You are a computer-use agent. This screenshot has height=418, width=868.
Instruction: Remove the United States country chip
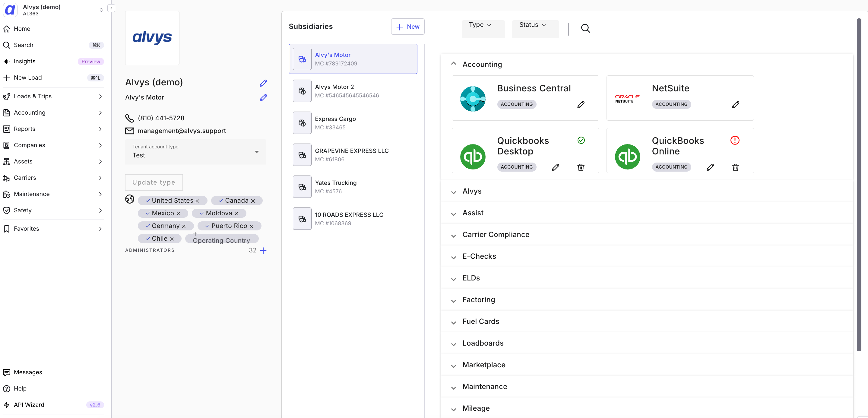[x=198, y=201]
